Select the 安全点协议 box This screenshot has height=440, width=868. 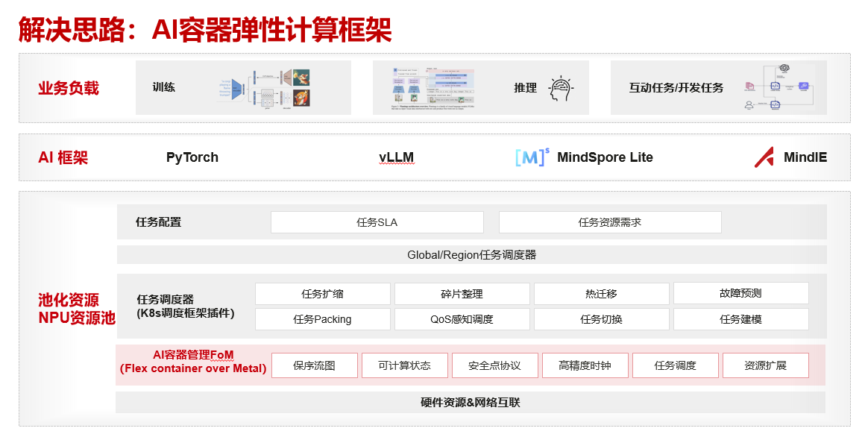click(x=494, y=365)
